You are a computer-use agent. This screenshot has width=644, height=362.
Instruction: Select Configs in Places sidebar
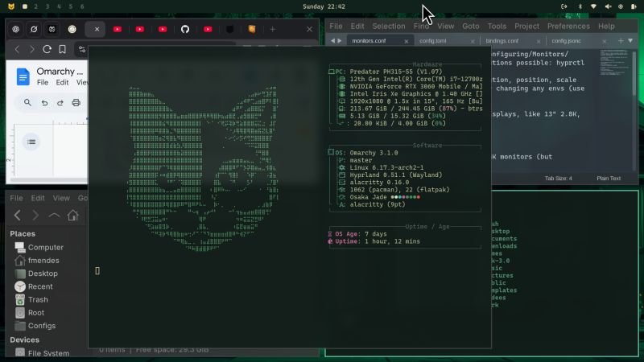pyautogui.click(x=35, y=327)
